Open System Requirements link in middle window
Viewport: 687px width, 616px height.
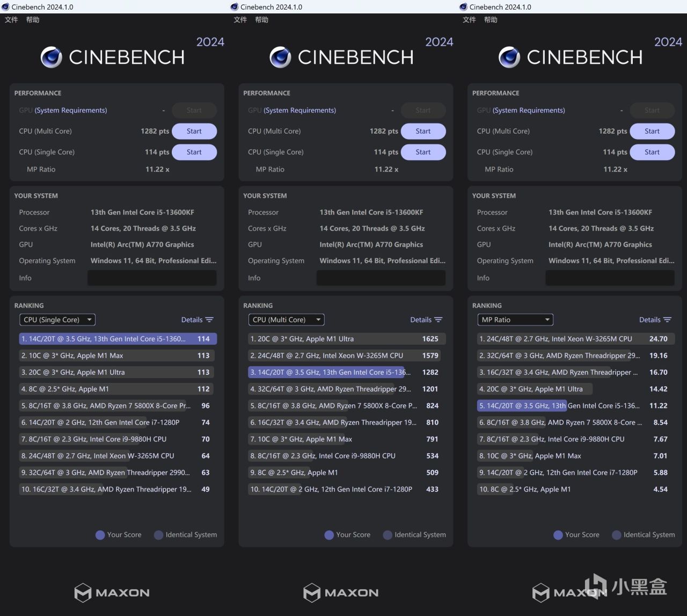pyautogui.click(x=299, y=110)
